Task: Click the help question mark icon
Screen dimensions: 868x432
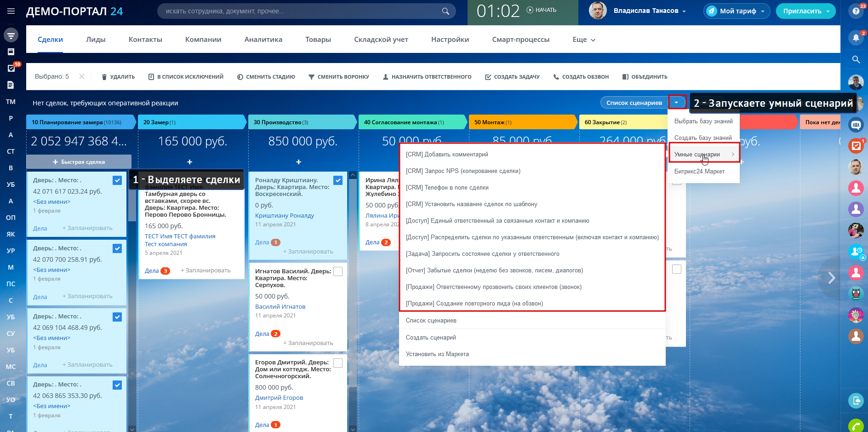Action: click(x=856, y=11)
